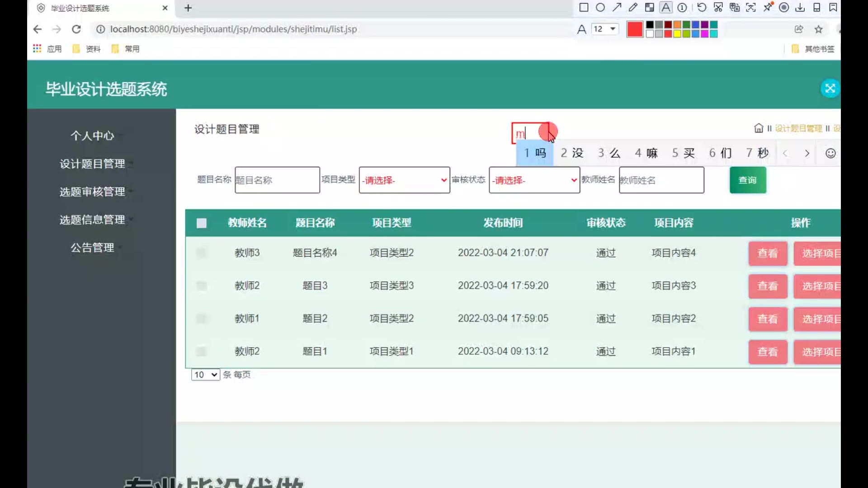Click the download save icon
This screenshot has height=488, width=868.
pos(800,7)
